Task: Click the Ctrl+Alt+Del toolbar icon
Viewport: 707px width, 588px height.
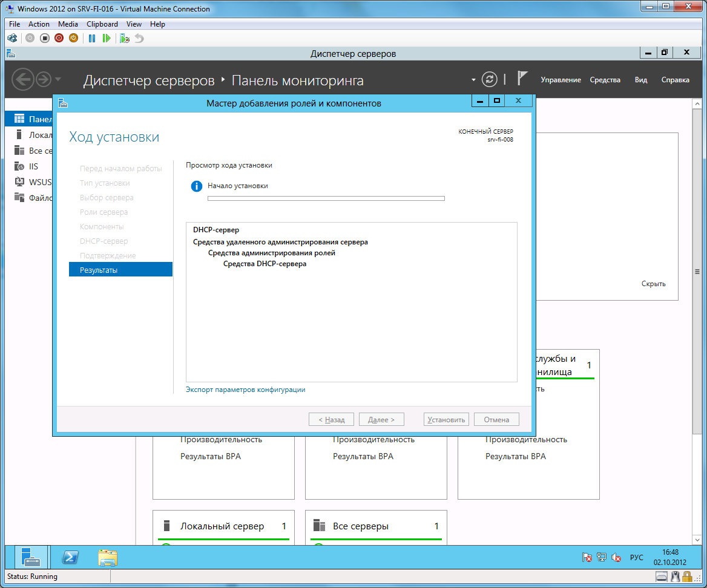Action: click(12, 38)
